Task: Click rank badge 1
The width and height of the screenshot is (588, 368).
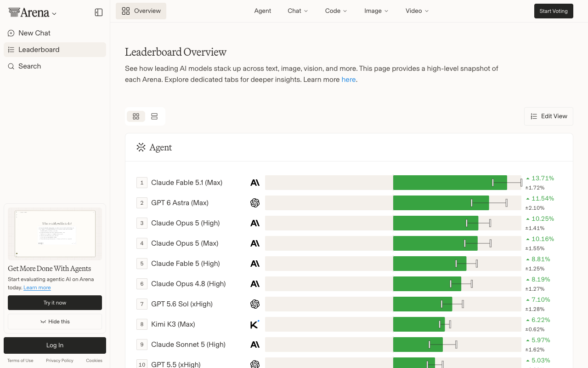Action: coord(142,183)
